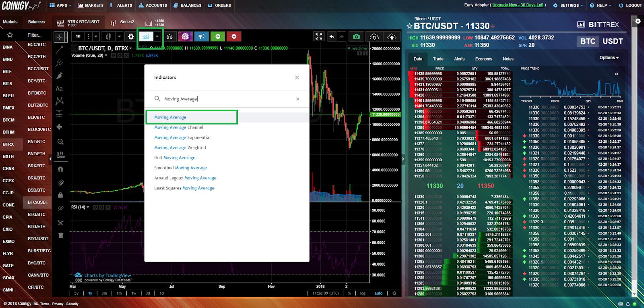Image resolution: width=644 pixels, height=308 pixels.
Task: Open the APPS dropdown menu
Action: [60, 5]
